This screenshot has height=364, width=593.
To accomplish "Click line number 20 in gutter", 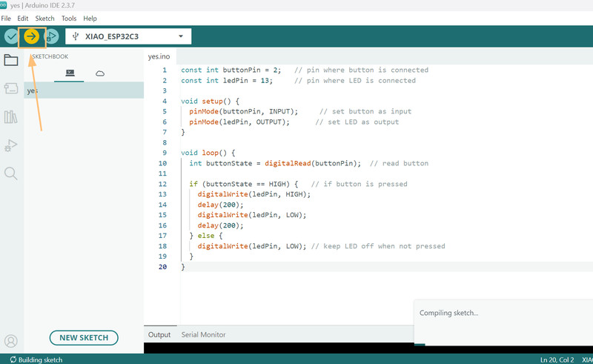I will point(162,267).
